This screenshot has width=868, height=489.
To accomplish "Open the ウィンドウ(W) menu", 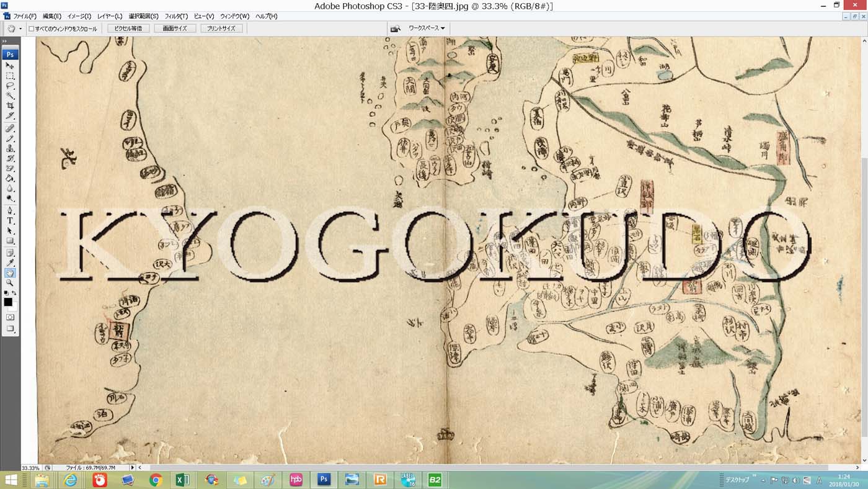I will [x=235, y=16].
